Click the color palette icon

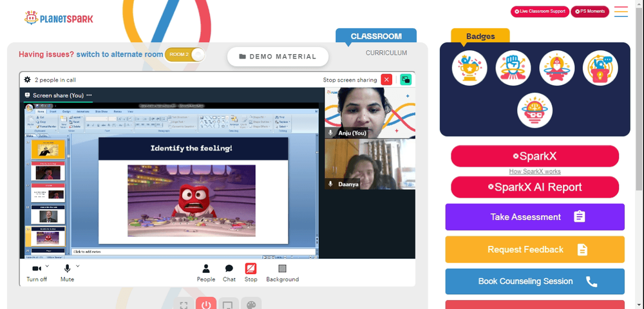click(251, 305)
